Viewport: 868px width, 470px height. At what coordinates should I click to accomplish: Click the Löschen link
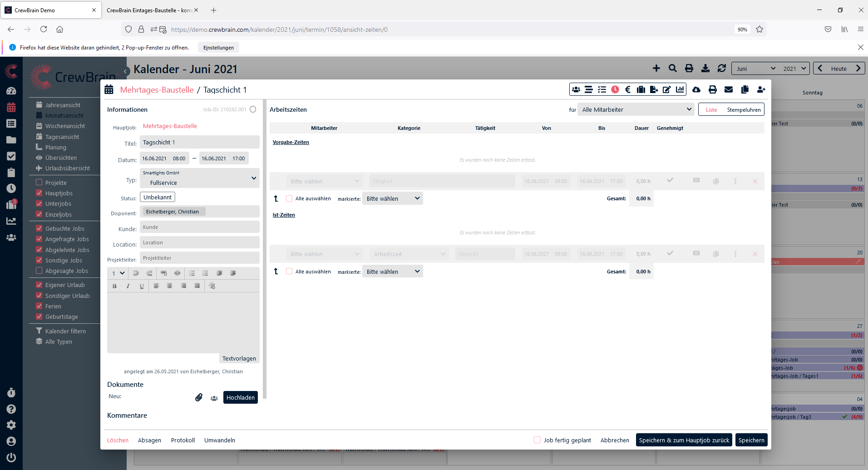(118, 440)
